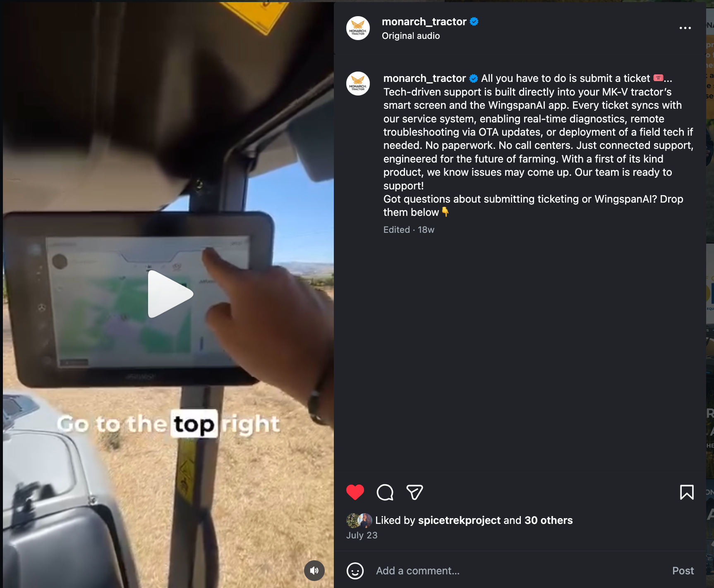Open monarch_tractor avatar beside the caption
714x588 pixels.
point(358,84)
